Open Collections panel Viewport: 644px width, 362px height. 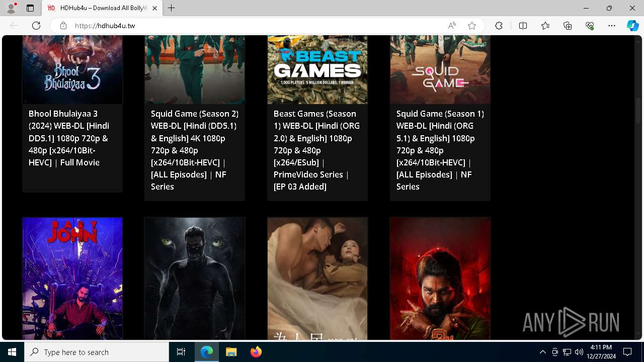pyautogui.click(x=568, y=26)
